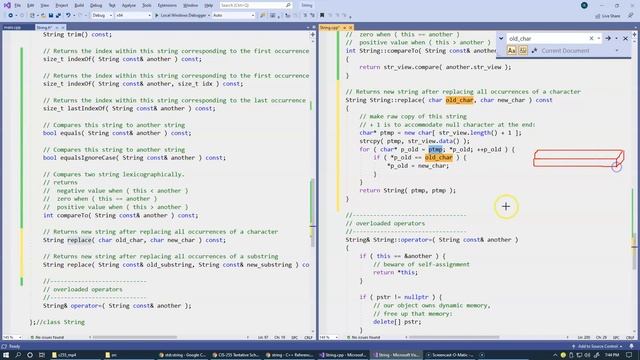This screenshot has height=360, width=640.
Task: Click Add to Source Control
Action: click(x=598, y=346)
